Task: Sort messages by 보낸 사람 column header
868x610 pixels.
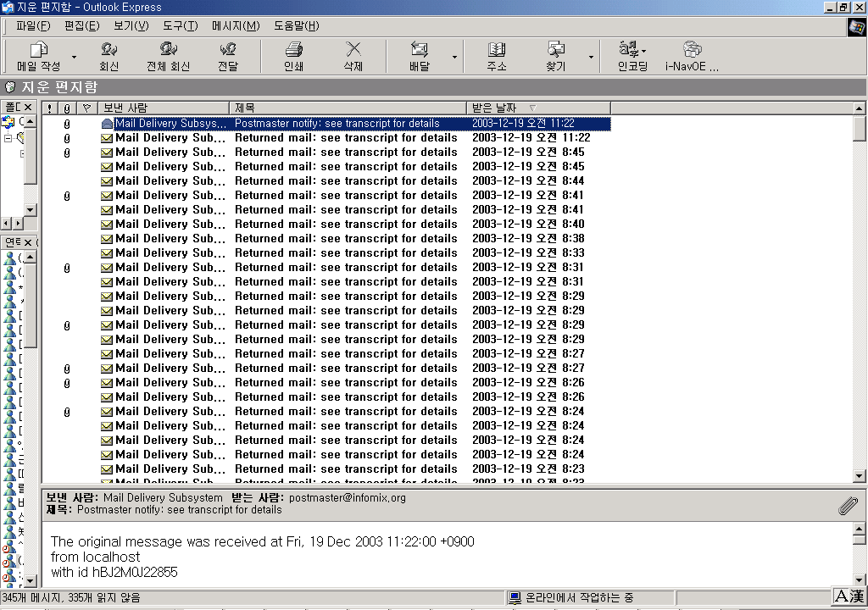Action: (161, 108)
